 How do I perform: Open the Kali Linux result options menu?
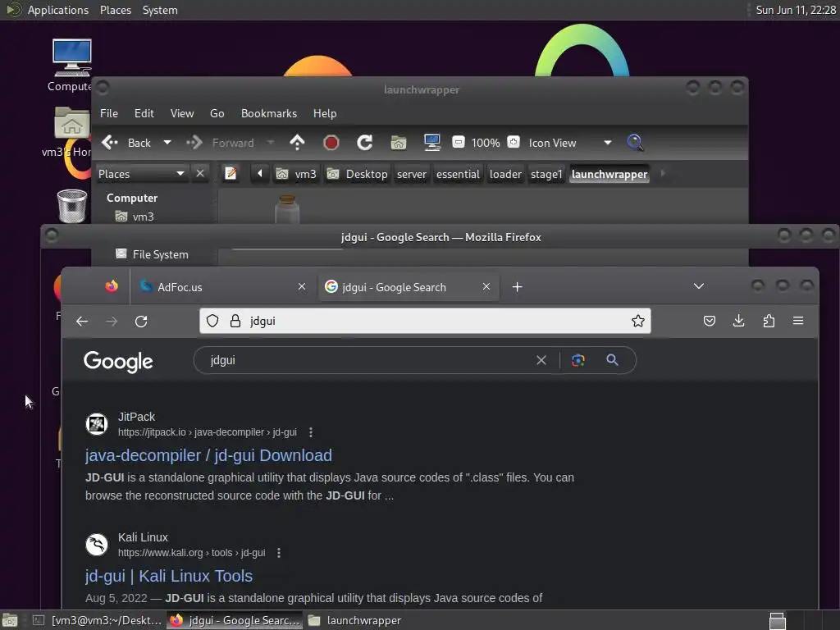pos(279,553)
